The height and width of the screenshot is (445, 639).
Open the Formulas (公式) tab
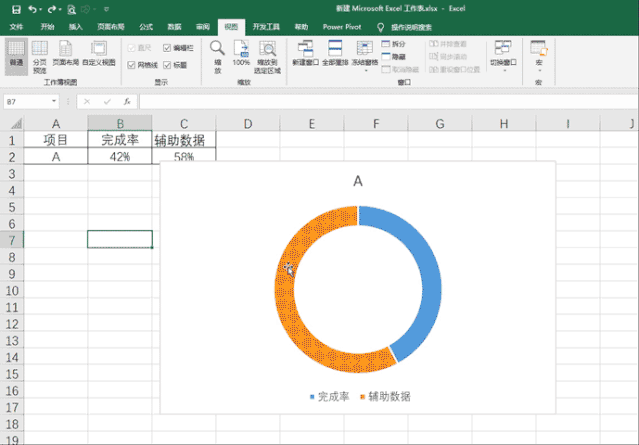146,27
